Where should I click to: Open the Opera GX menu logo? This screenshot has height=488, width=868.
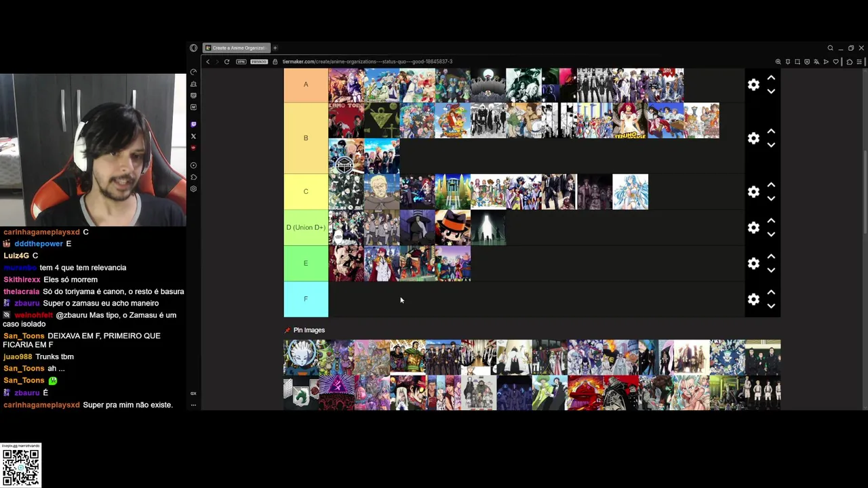pos(193,48)
